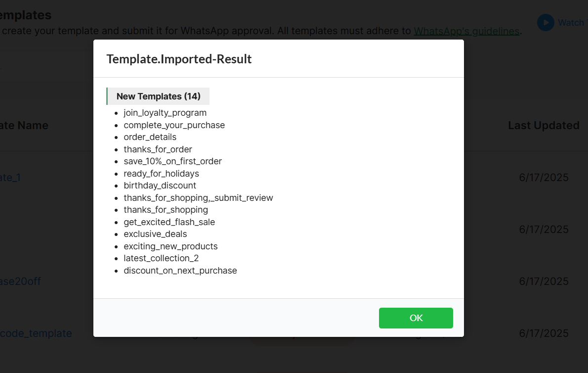Select exciting_new_products template entry
Image resolution: width=588 pixels, height=373 pixels.
coord(170,246)
